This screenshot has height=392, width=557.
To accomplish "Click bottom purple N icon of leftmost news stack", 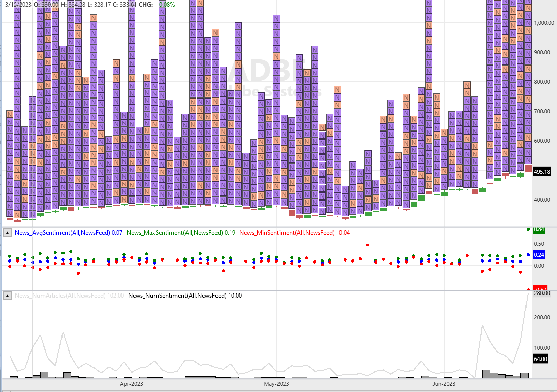I will tap(10, 213).
